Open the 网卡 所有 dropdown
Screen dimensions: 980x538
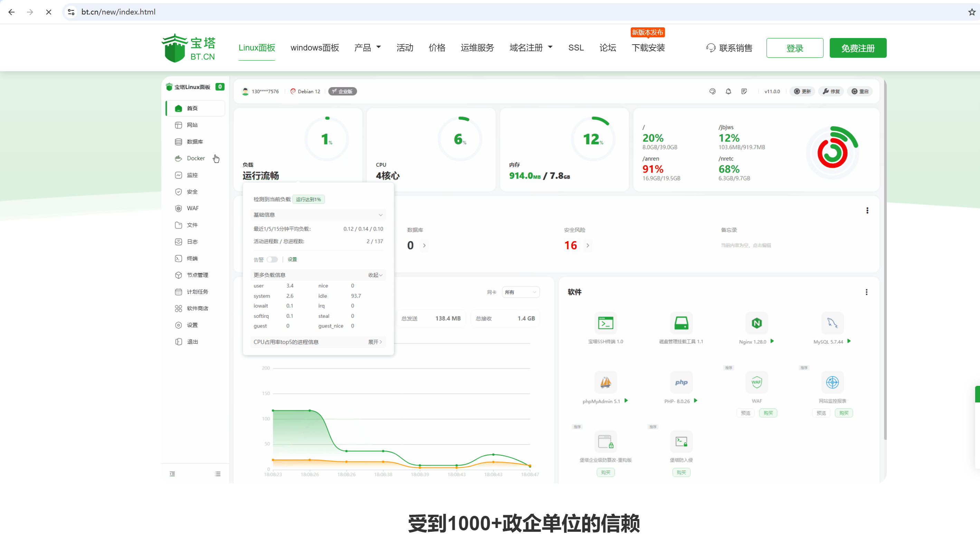pyautogui.click(x=521, y=293)
